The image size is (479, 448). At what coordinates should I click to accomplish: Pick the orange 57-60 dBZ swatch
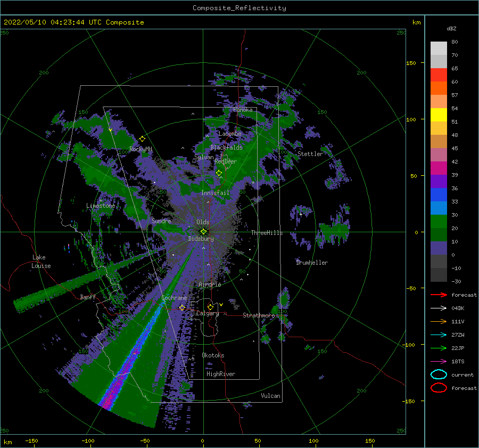pyautogui.click(x=439, y=88)
